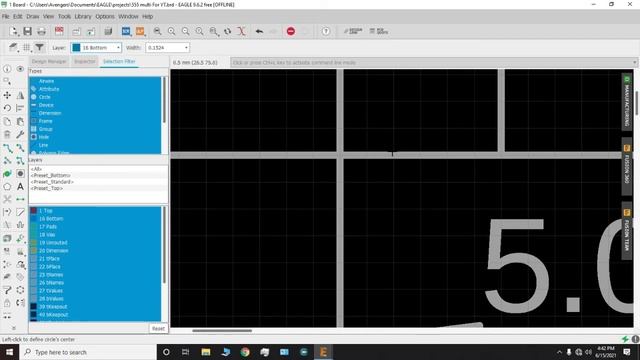
Task: Click the Design Link toolbar button
Action: click(353, 31)
